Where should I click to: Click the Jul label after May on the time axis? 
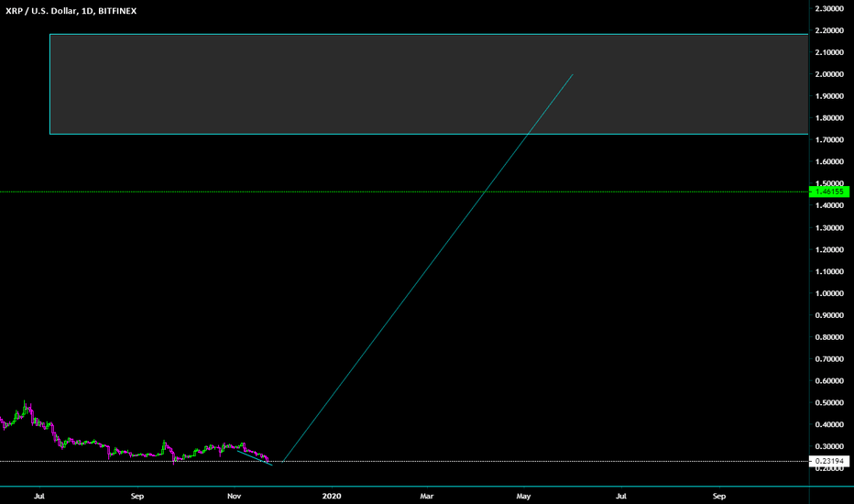pyautogui.click(x=621, y=496)
